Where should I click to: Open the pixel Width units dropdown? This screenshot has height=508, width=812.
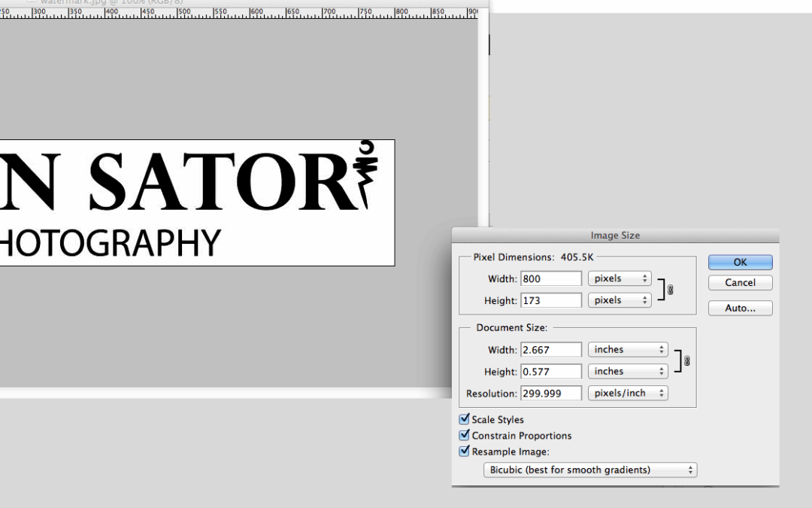[620, 278]
